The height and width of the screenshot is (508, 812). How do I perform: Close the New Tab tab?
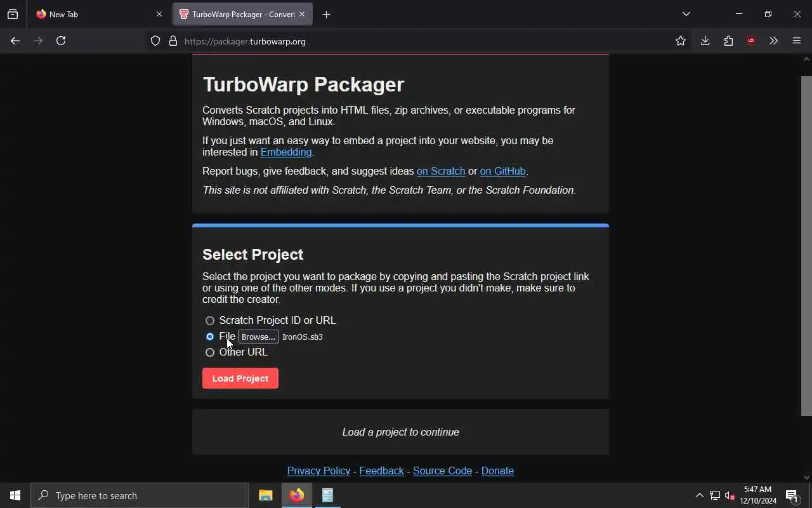point(159,14)
